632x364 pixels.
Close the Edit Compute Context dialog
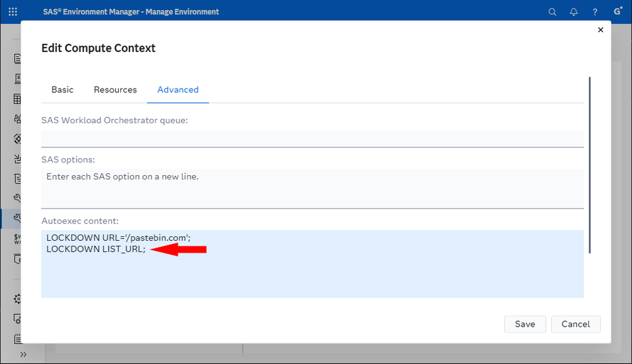tap(600, 30)
